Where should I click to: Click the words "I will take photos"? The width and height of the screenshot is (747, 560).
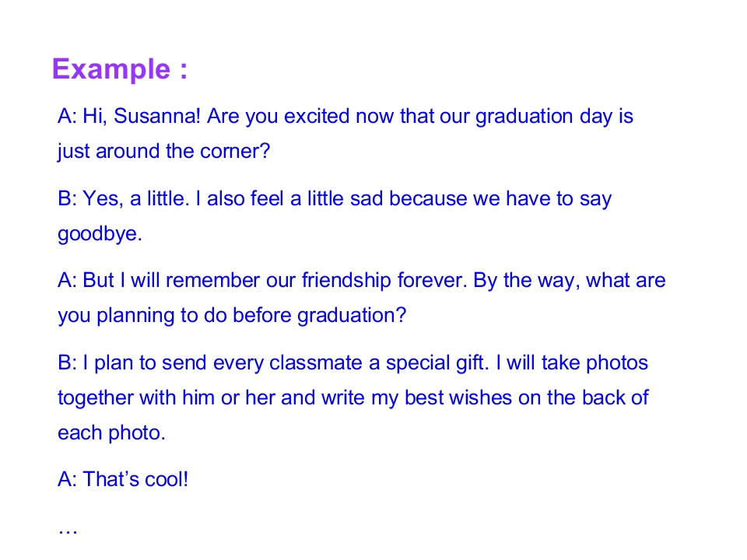tap(572, 363)
